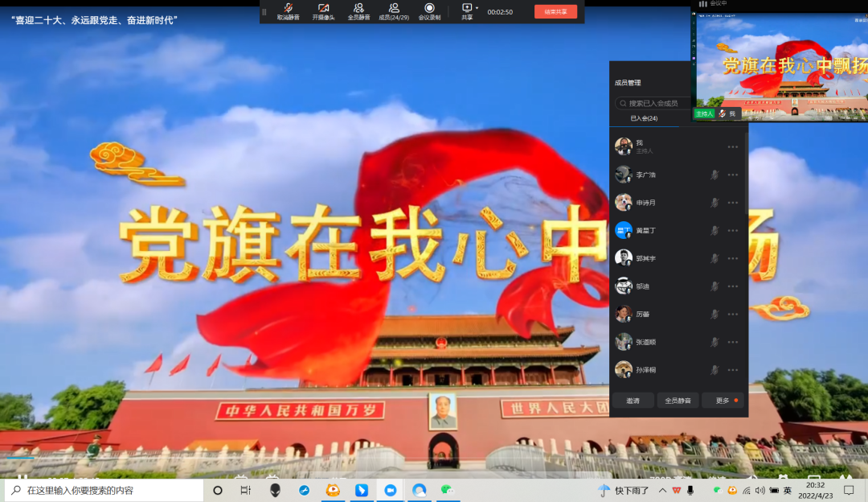The height and width of the screenshot is (502, 868).
Task: Turn on camera with 开摄像头
Action: [x=322, y=9]
